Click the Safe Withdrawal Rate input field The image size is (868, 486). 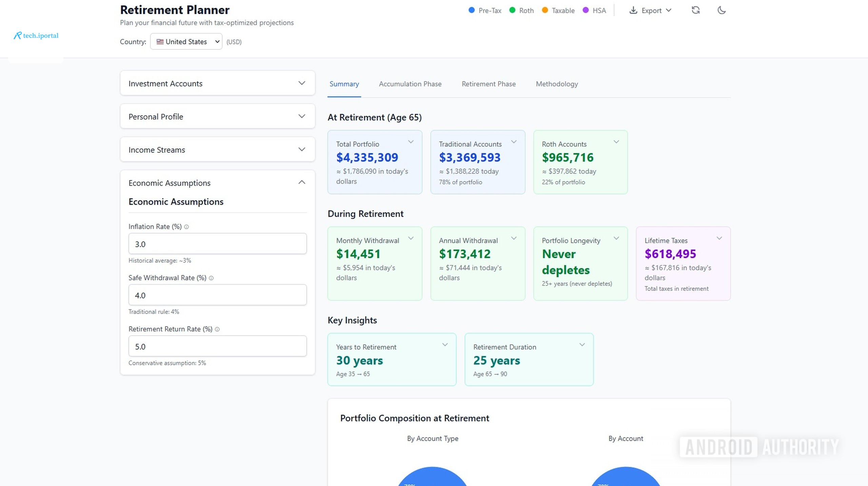click(x=217, y=295)
